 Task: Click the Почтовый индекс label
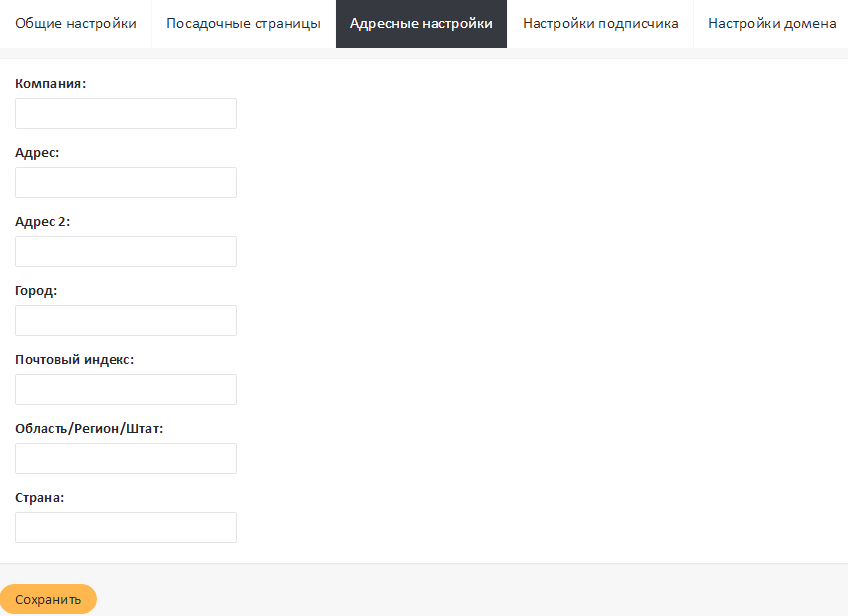click(75, 360)
